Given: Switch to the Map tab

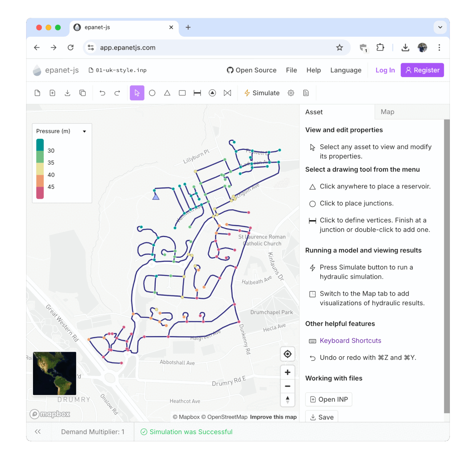Looking at the screenshot, I should [412, 112].
